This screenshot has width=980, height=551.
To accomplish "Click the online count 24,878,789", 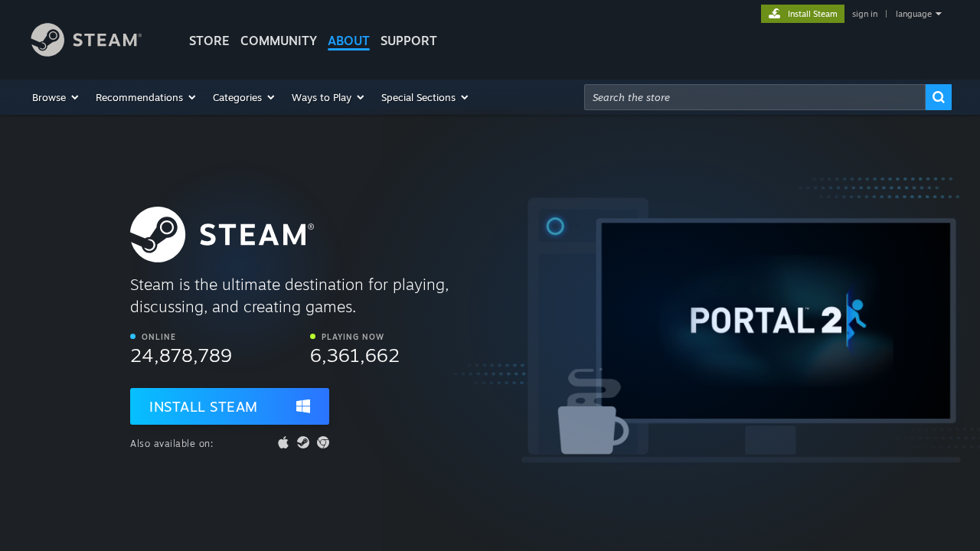I will (181, 356).
